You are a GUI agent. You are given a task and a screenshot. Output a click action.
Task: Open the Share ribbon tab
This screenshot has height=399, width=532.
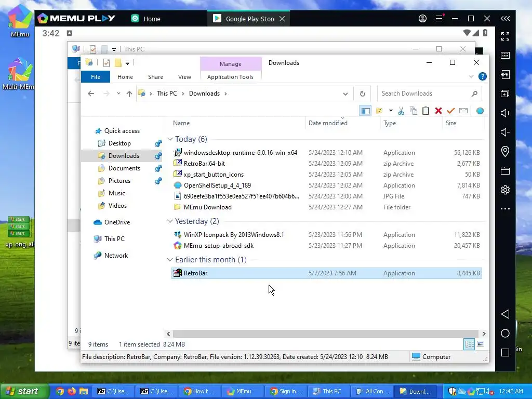point(155,77)
